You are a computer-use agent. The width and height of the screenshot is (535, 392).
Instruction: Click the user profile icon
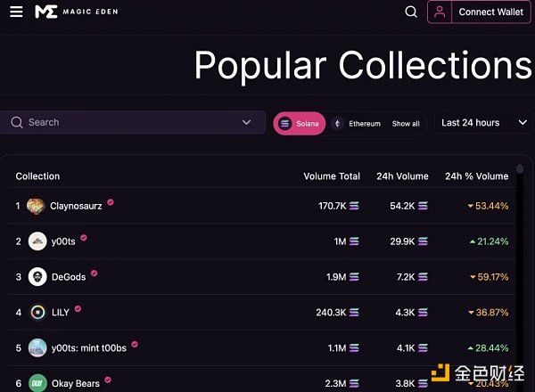pos(439,12)
